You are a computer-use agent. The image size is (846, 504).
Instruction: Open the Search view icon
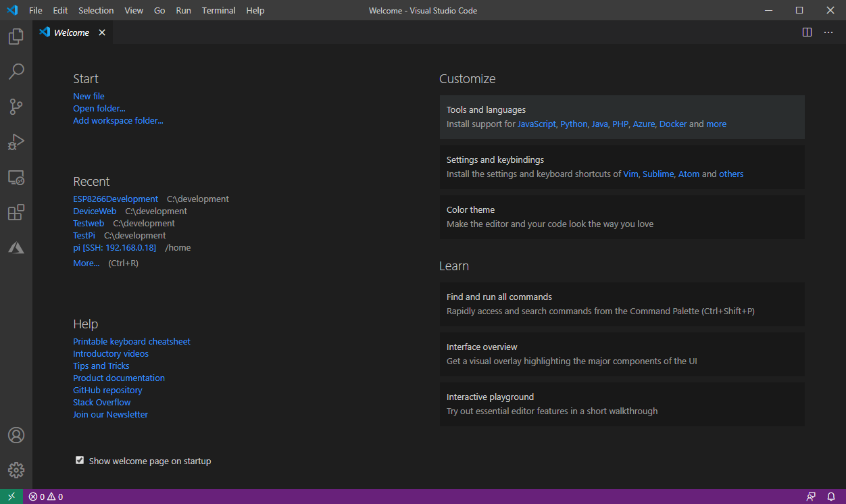click(x=16, y=72)
